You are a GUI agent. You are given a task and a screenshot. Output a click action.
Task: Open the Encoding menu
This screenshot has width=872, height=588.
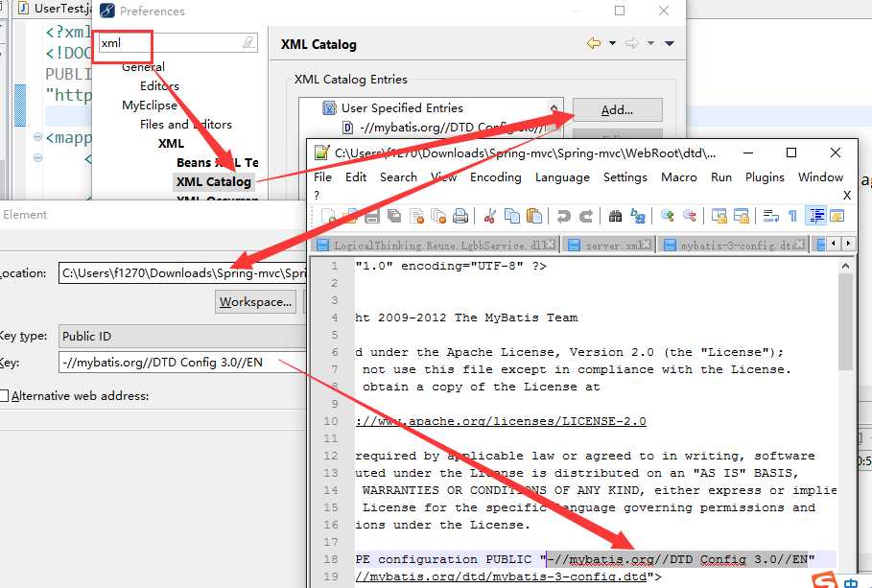496,176
